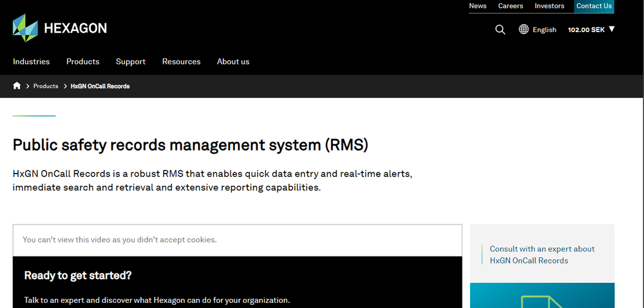The image size is (644, 308).
Task: Click the Contact Us button
Action: pyautogui.click(x=594, y=6)
